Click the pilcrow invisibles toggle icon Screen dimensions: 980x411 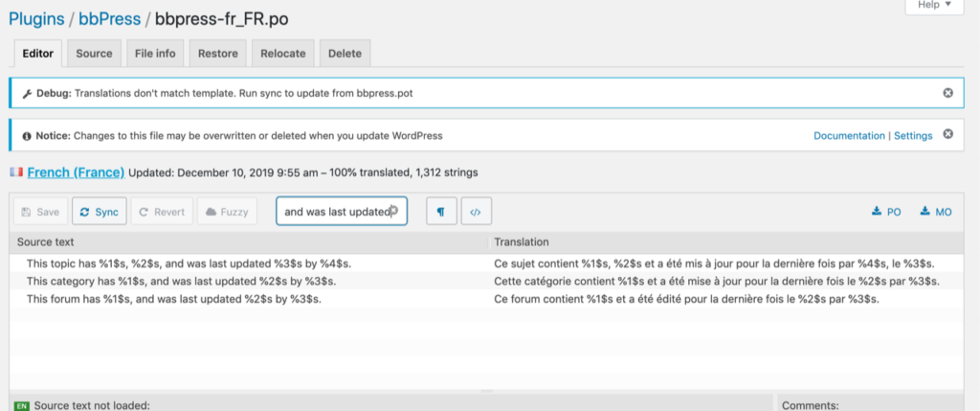coord(441,212)
